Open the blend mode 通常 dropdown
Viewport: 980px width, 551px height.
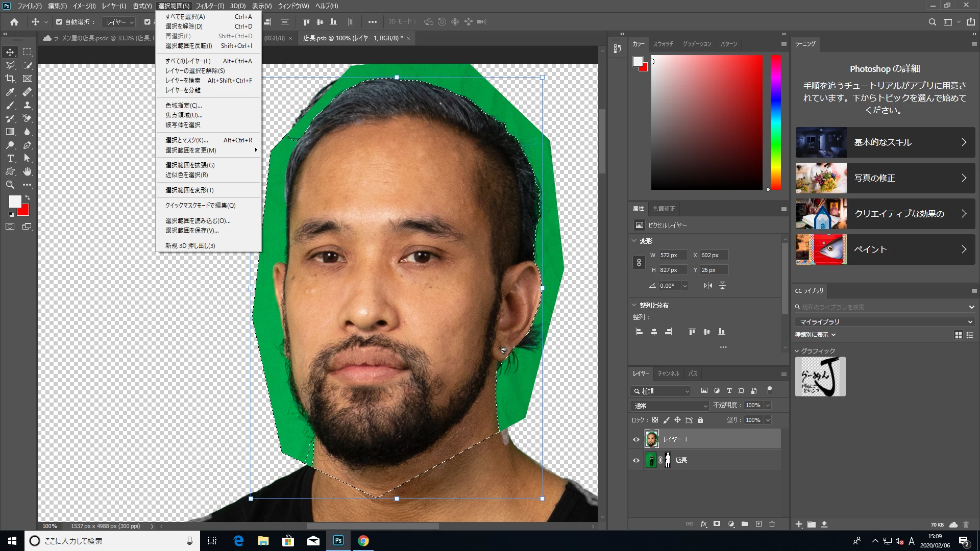[x=670, y=406]
